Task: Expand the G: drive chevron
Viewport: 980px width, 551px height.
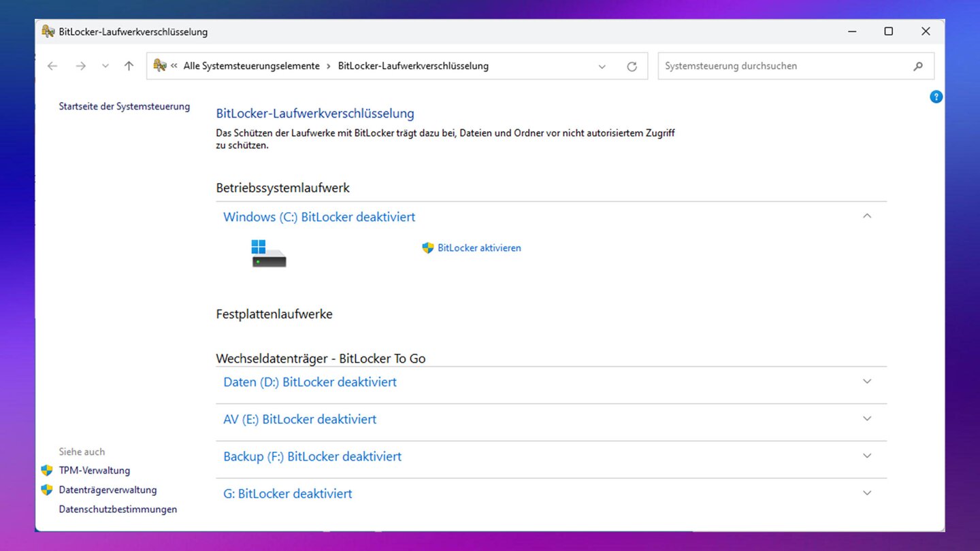Action: 866,493
